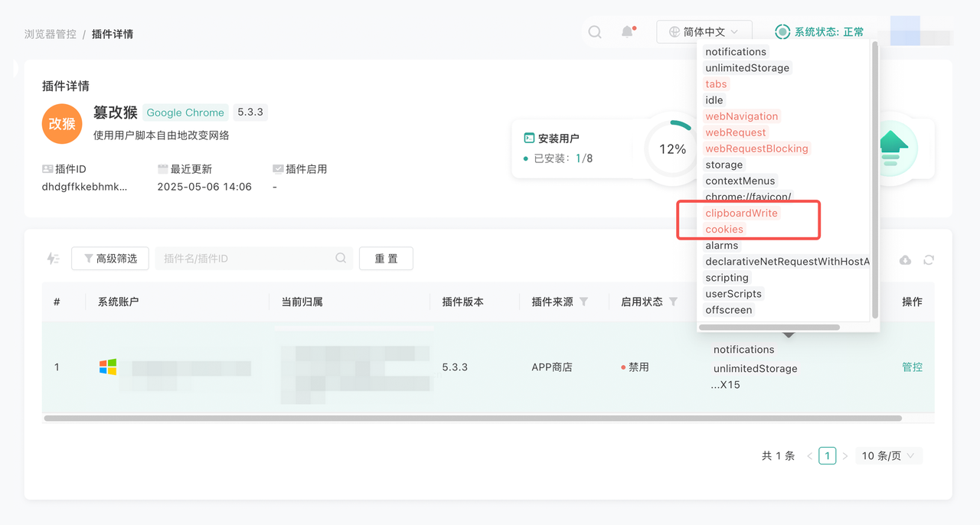Click the filter icon beside 插件来源

[x=584, y=302]
